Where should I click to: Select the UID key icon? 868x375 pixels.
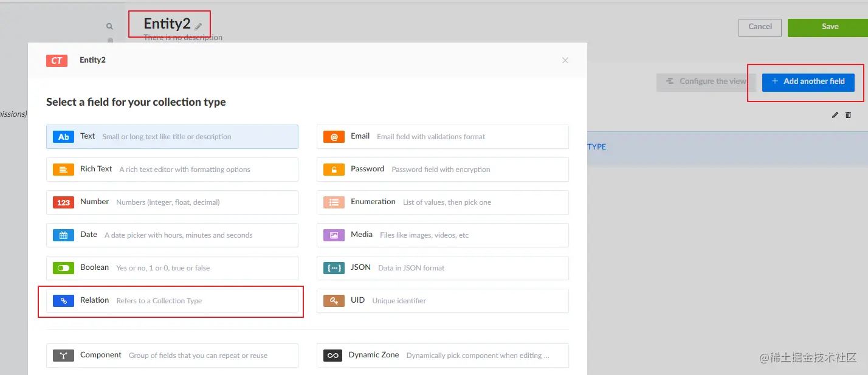tap(334, 301)
